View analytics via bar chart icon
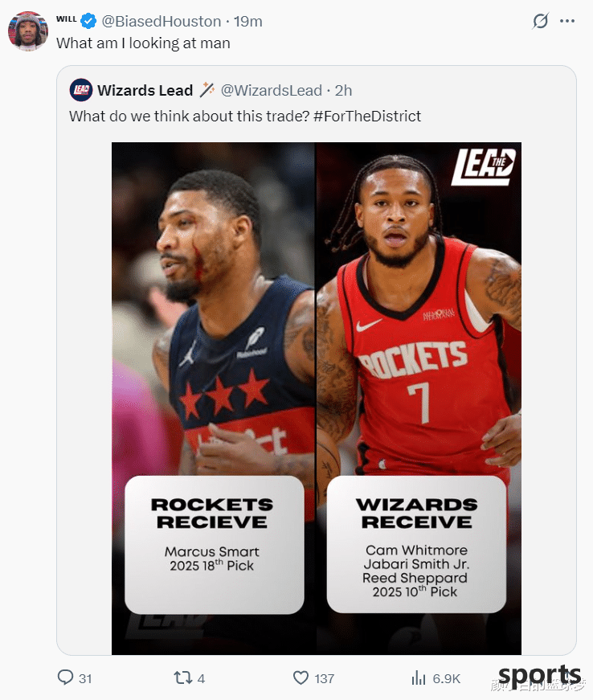This screenshot has height=700, width=593. [x=419, y=677]
